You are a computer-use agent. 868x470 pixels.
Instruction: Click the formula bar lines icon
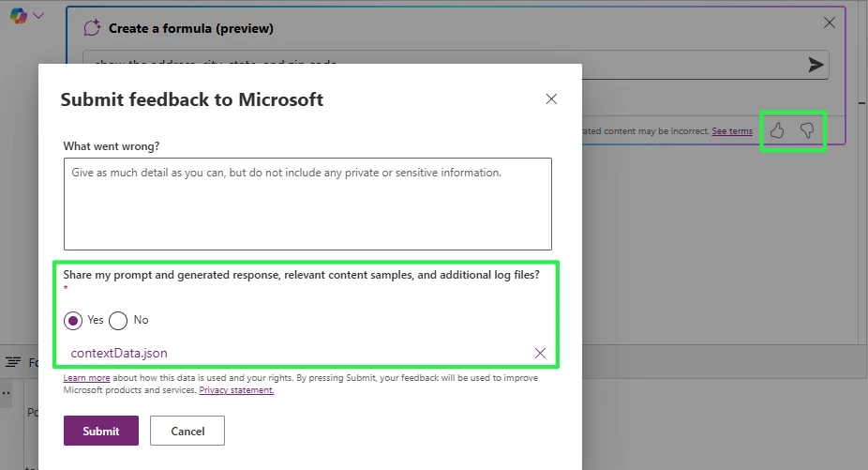tap(13, 362)
